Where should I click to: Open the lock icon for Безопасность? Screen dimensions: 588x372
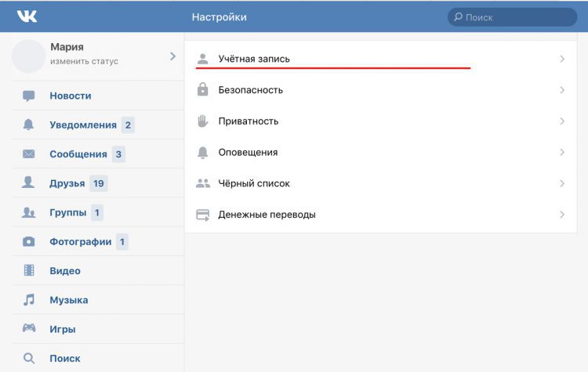(202, 89)
